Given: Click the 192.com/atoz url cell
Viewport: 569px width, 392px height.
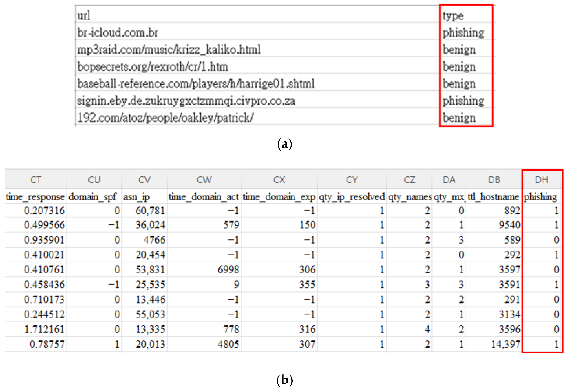Looking at the screenshot, I should [x=165, y=118].
